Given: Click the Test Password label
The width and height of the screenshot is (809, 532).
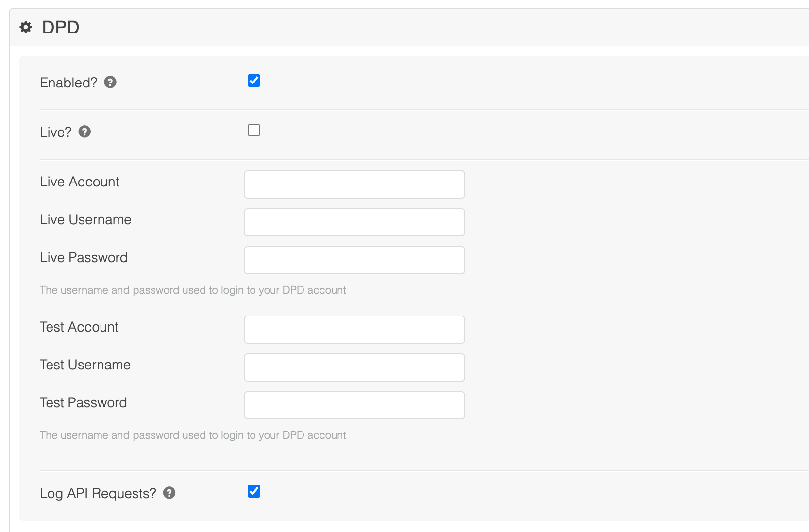Looking at the screenshot, I should pos(83,402).
